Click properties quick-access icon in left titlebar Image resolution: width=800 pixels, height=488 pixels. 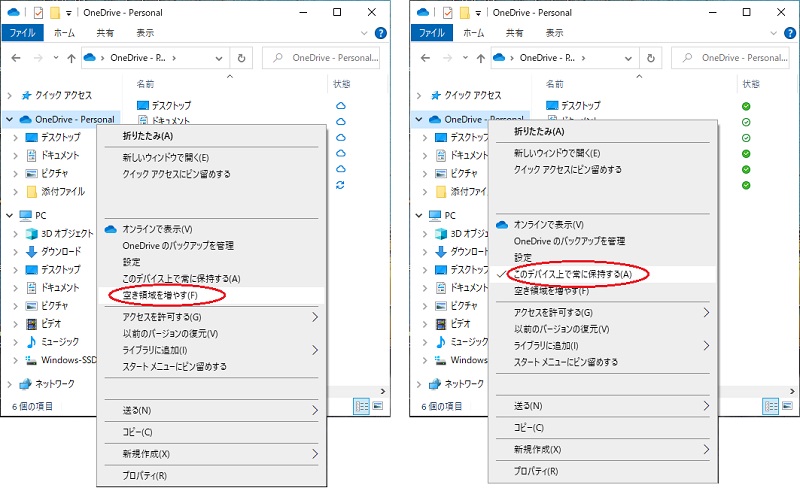point(38,13)
